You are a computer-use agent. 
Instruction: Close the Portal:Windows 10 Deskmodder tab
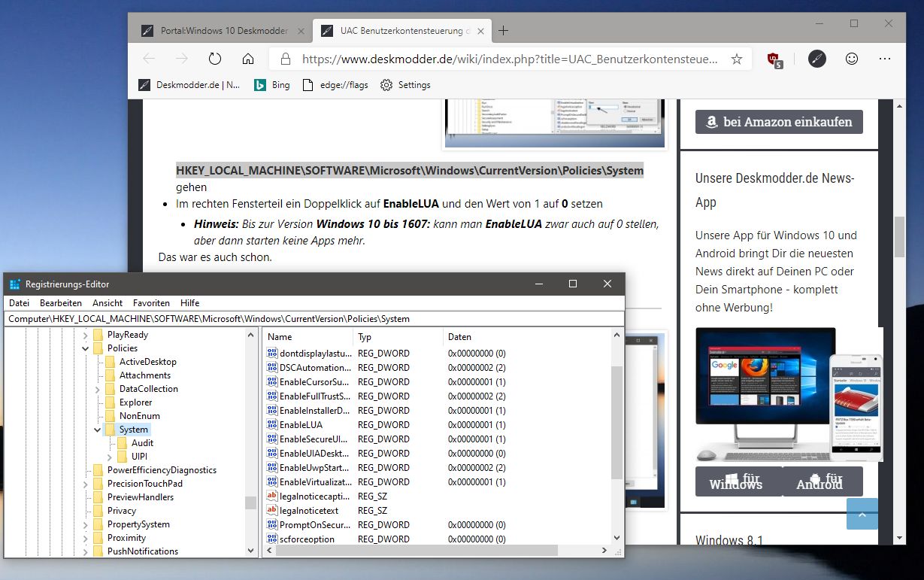click(x=301, y=31)
